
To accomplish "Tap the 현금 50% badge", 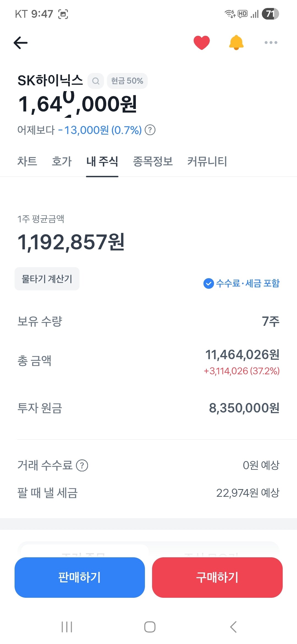I will coord(127,81).
